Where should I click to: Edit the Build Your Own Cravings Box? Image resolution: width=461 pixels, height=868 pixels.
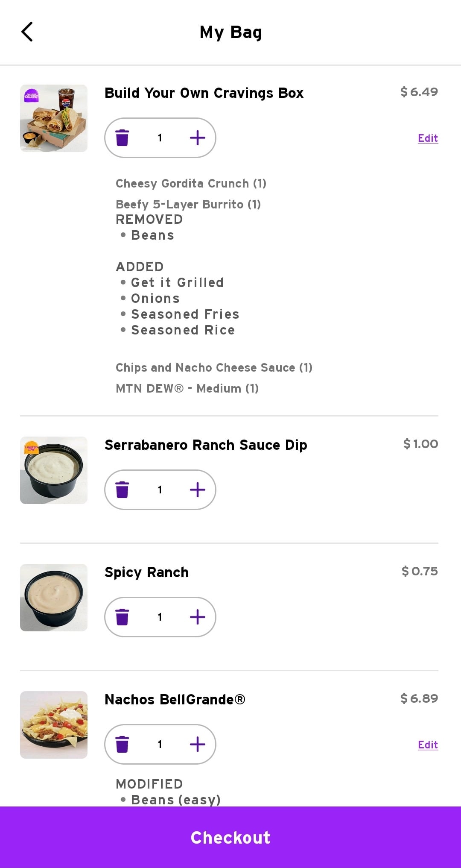pyautogui.click(x=428, y=138)
